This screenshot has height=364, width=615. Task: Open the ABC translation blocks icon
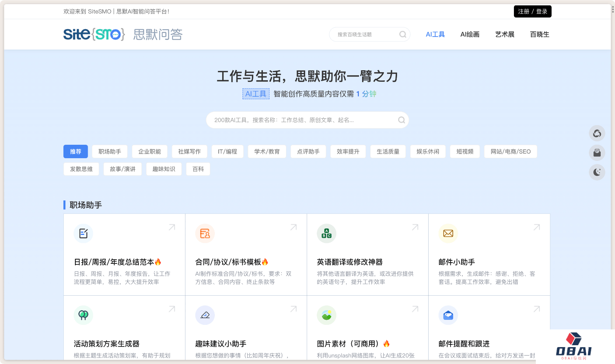(326, 233)
